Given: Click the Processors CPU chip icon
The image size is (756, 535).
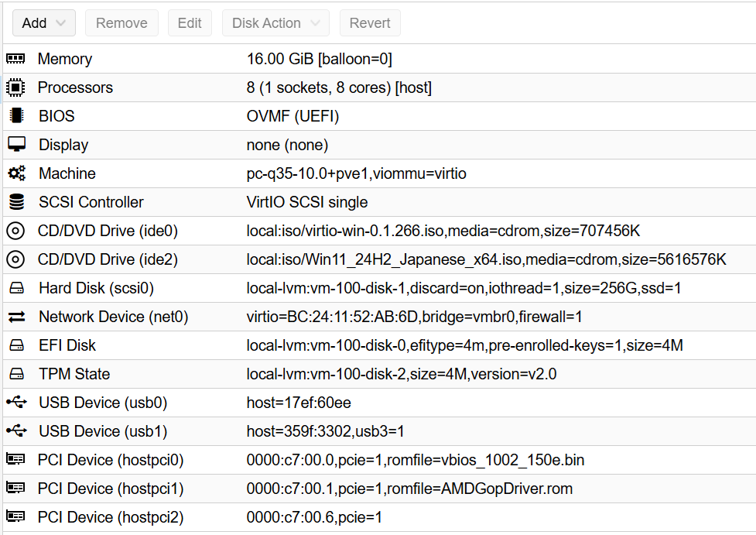Looking at the screenshot, I should (15, 87).
